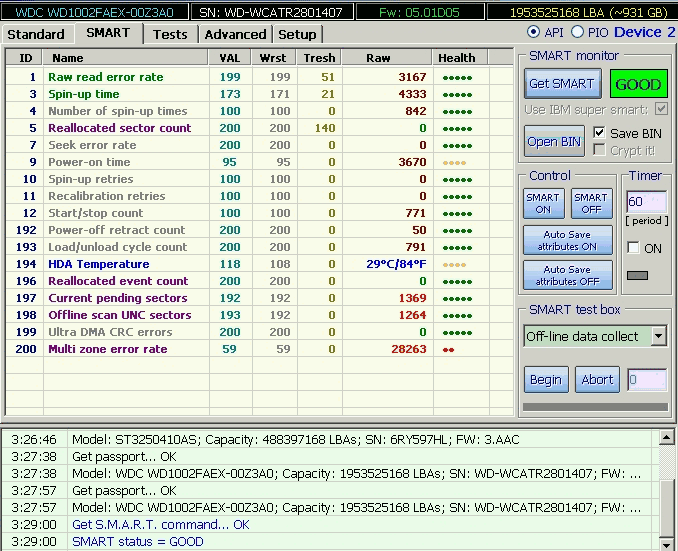678x551 pixels.
Task: Expand the Off-line data collect dropdown
Action: (x=658, y=336)
